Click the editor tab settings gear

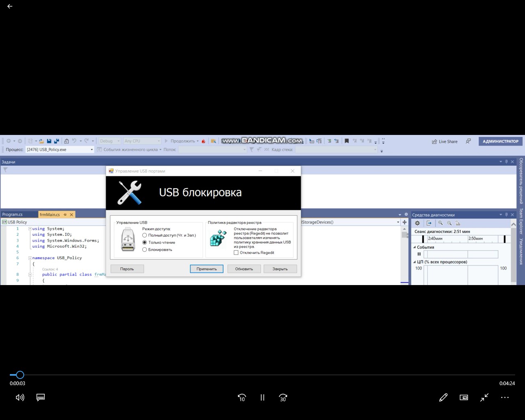(x=406, y=215)
